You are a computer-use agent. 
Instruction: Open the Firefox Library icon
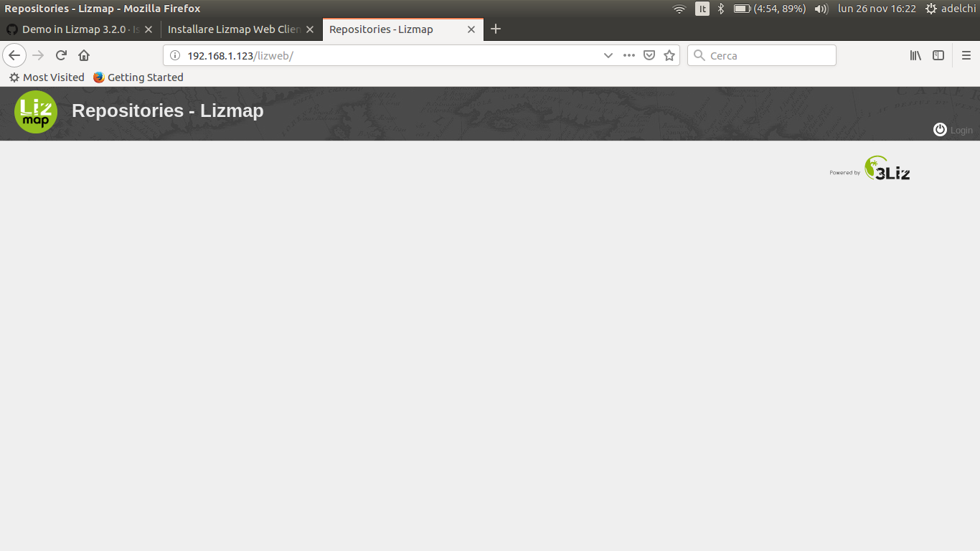pyautogui.click(x=915, y=55)
